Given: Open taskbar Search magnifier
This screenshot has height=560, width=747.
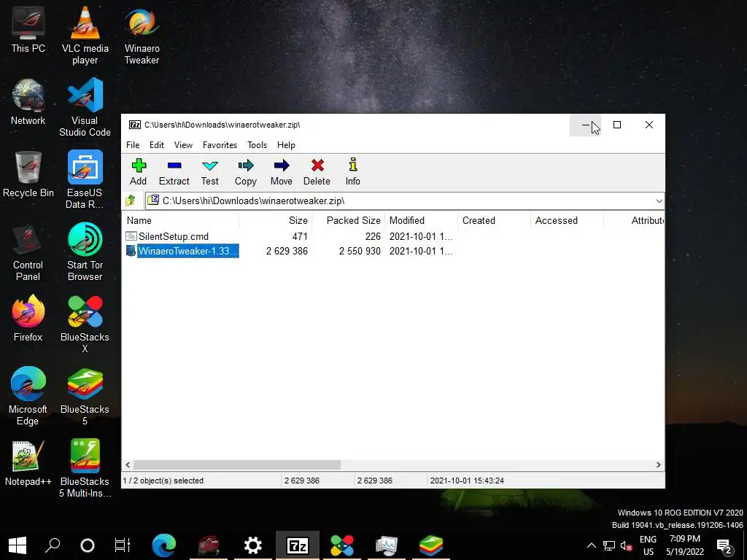Looking at the screenshot, I should coord(53,545).
